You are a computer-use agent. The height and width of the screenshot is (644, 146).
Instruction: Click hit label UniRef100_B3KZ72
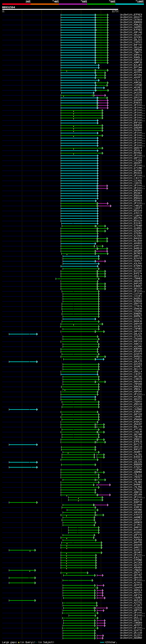131,557
